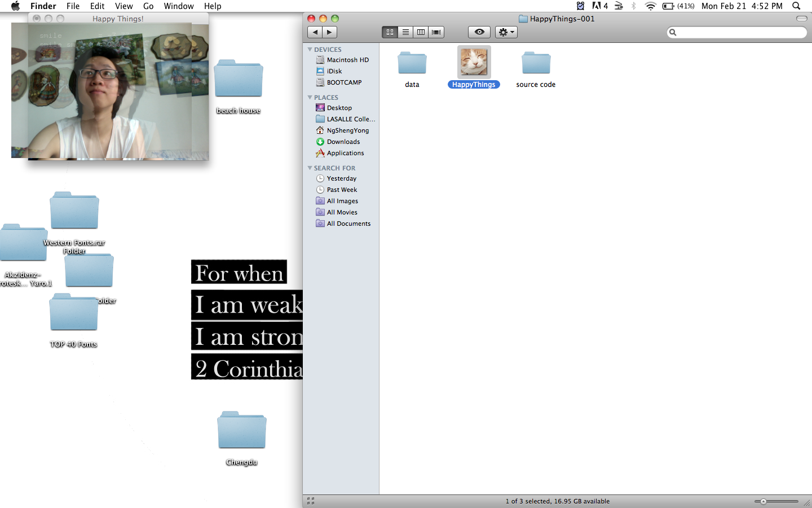Select Downloads in the sidebar
The image size is (812, 508).
point(343,142)
